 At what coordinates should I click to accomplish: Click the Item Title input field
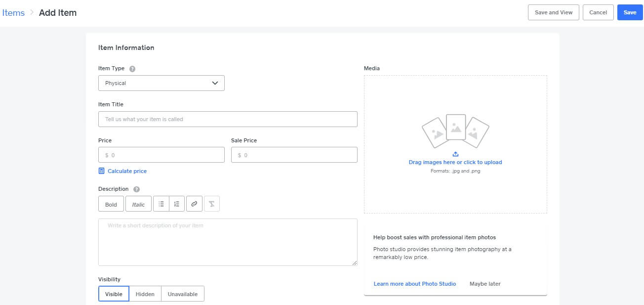[228, 119]
